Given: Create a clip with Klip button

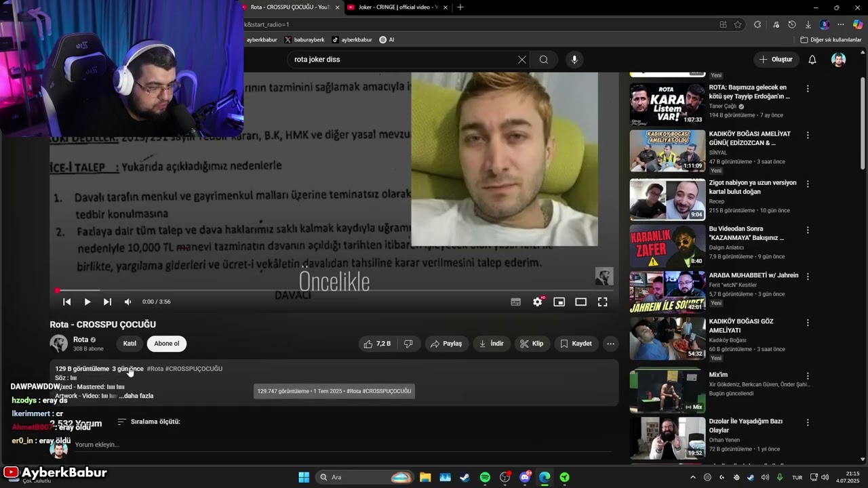Looking at the screenshot, I should (532, 344).
